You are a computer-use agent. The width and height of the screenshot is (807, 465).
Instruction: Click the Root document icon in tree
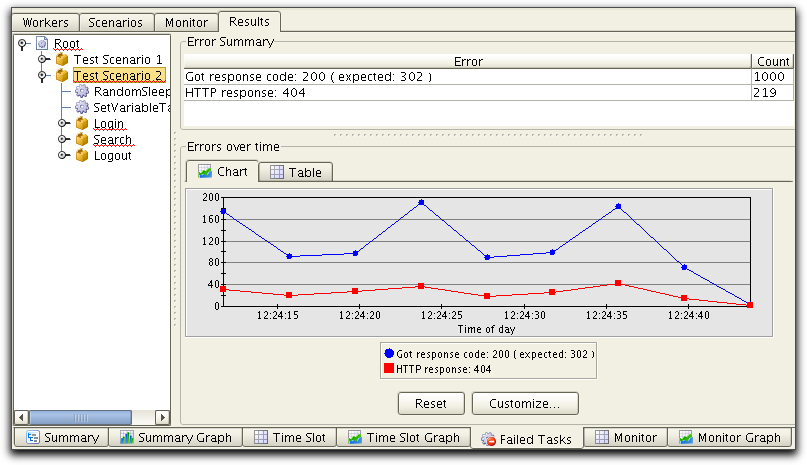point(42,44)
